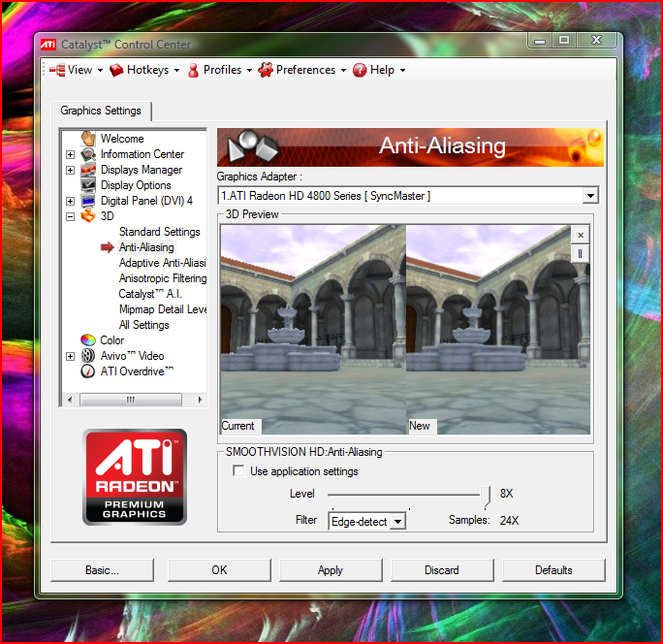Pause the 3D preview animation
This screenshot has width=663, height=644.
click(x=580, y=253)
